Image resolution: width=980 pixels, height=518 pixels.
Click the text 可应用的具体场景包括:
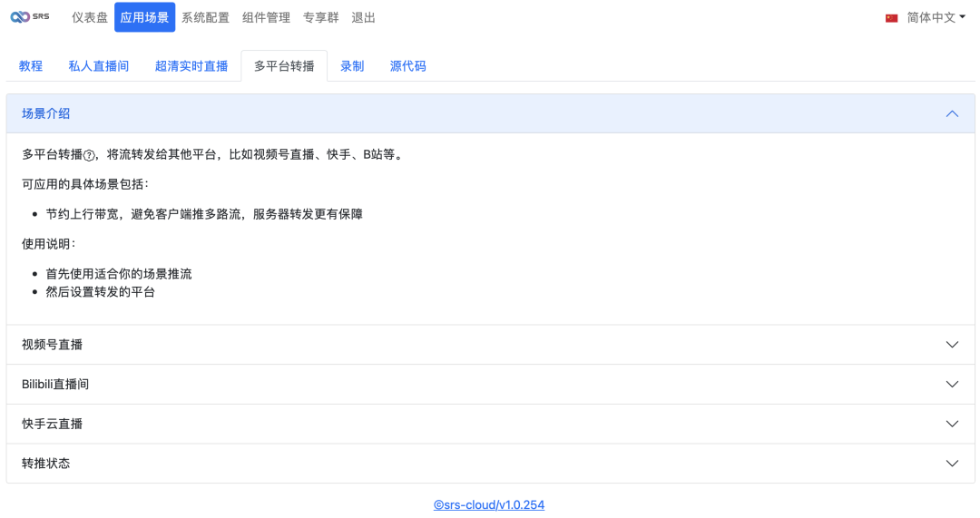(x=85, y=184)
